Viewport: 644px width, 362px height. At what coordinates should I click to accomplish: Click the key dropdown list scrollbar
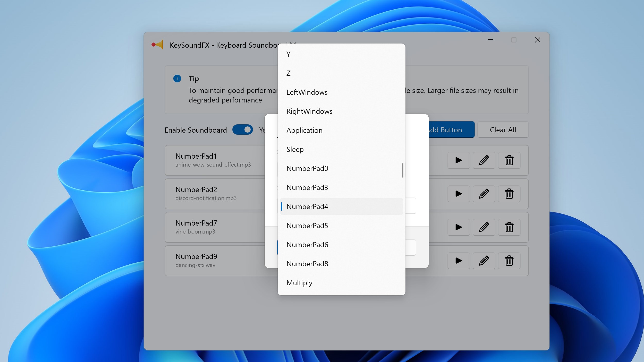click(403, 170)
